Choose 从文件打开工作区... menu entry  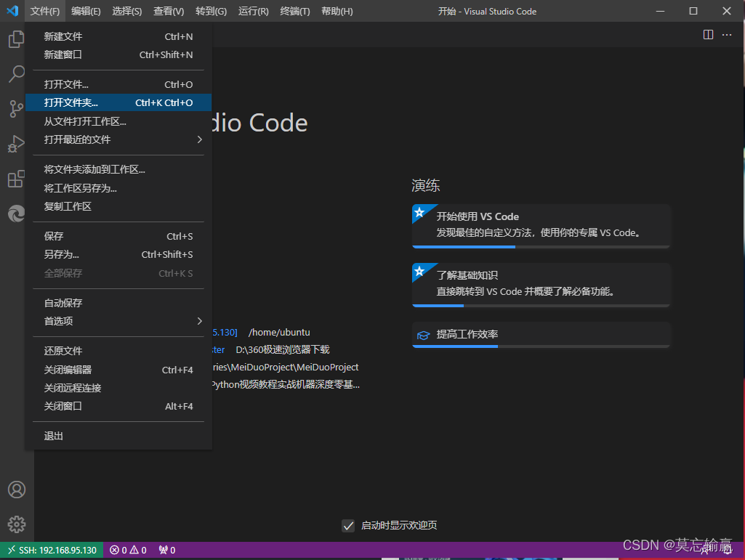tap(118, 121)
